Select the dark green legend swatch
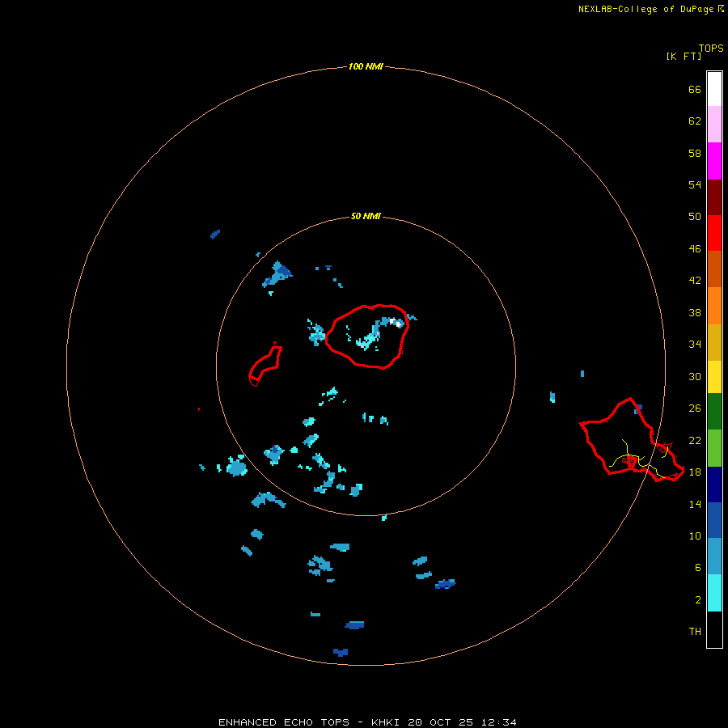The height and width of the screenshot is (728, 728). point(714,412)
